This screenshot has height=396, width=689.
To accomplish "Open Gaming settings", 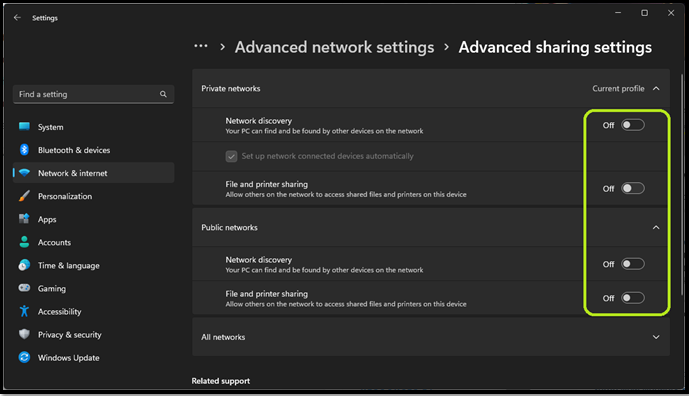I will (94, 288).
